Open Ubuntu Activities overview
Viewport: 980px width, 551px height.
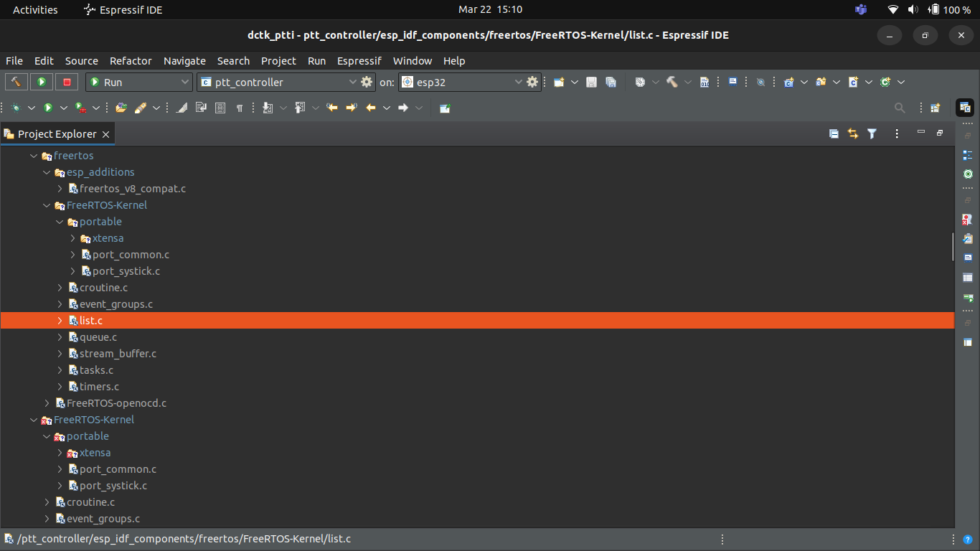pos(35,9)
